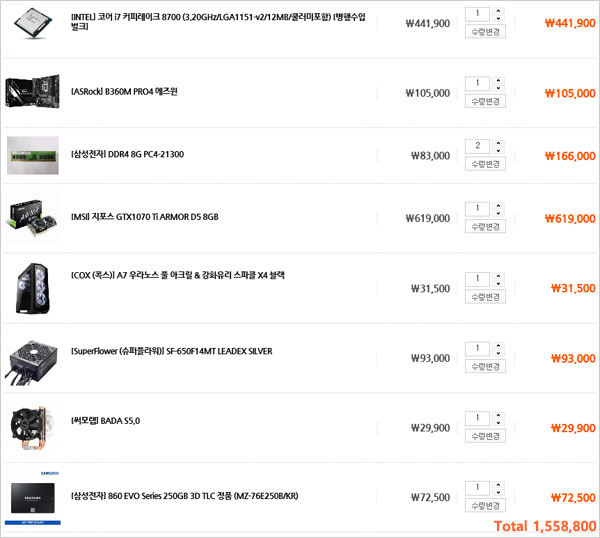Open the MSI GTX1070 Ti graphics card thumbnail

pos(33,218)
